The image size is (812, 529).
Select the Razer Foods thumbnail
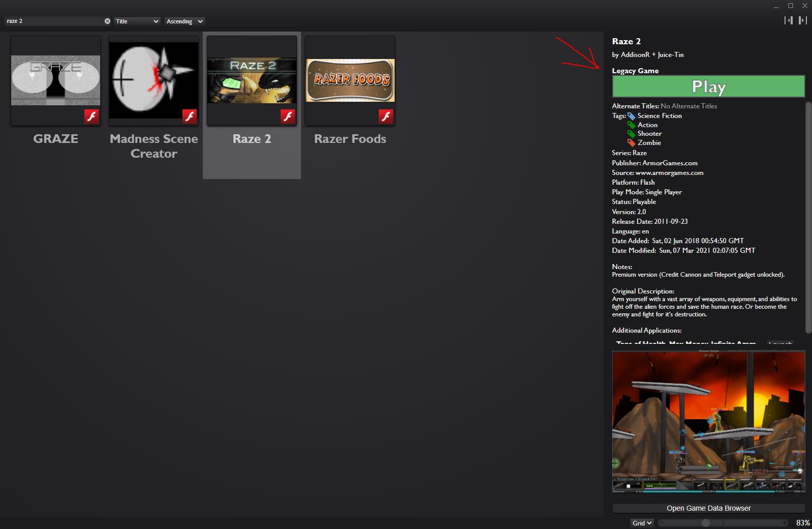coord(350,80)
